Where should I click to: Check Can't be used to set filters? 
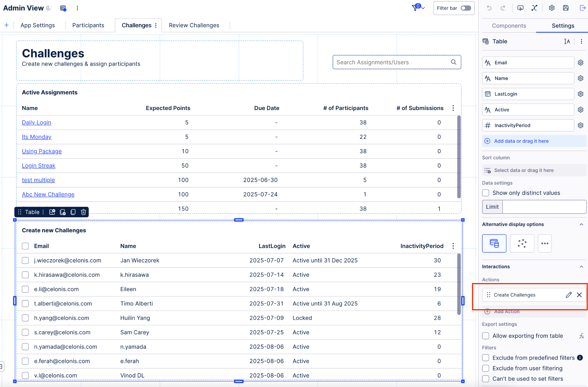click(x=486, y=379)
